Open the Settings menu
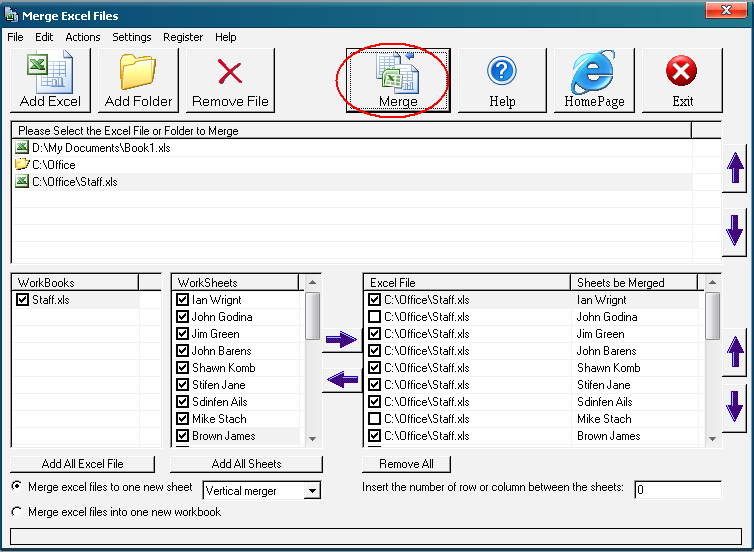This screenshot has width=754, height=552. 132,37
